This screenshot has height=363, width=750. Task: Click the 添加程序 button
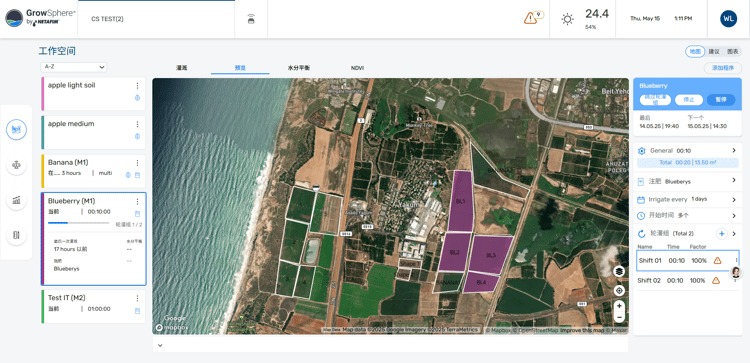(723, 68)
